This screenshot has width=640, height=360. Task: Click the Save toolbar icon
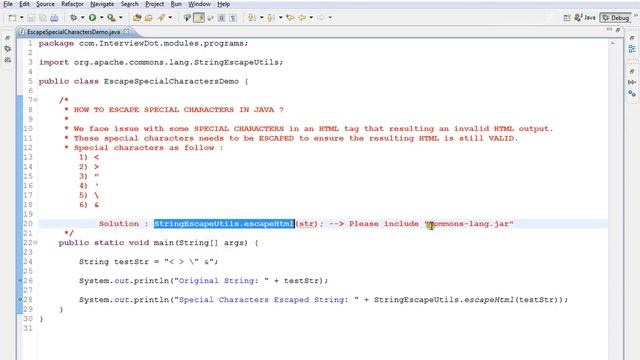click(x=31, y=18)
